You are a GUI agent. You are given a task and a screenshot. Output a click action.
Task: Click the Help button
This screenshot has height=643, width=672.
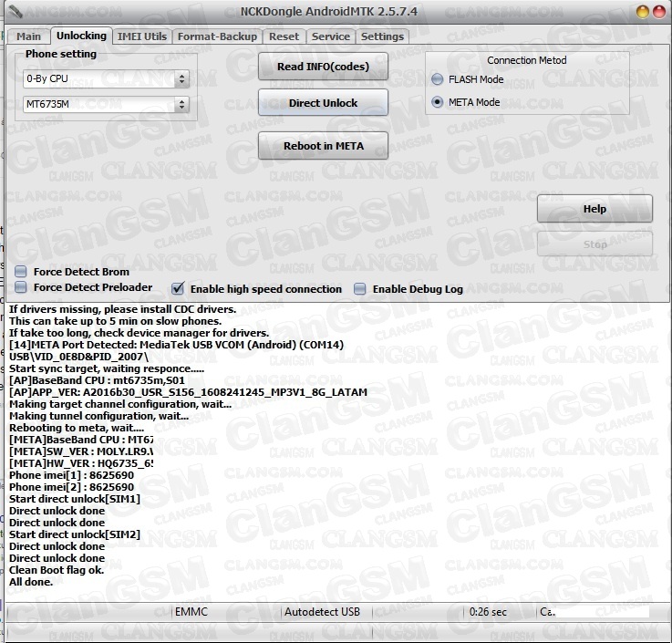point(594,209)
